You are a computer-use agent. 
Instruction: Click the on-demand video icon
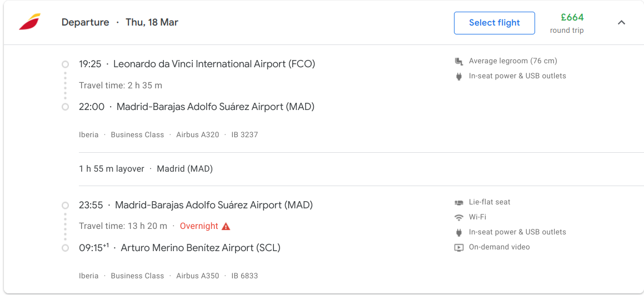pyautogui.click(x=459, y=247)
